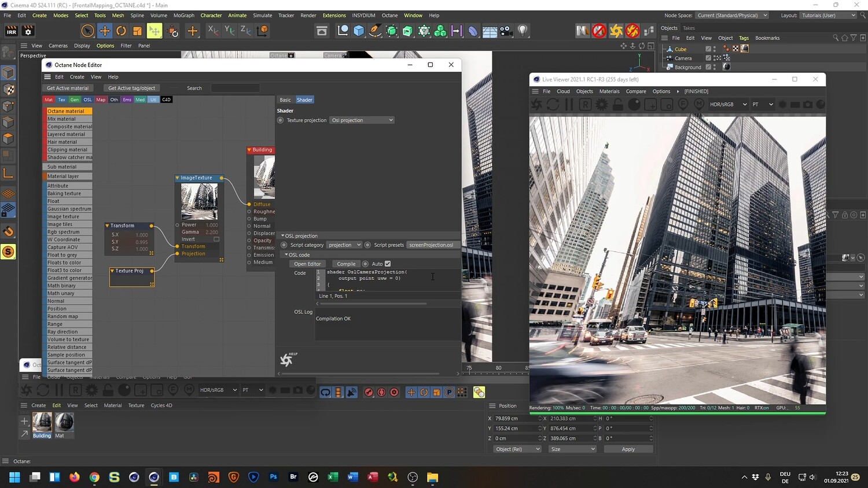
Task: Open Google Chrome from the taskbar
Action: [94, 477]
